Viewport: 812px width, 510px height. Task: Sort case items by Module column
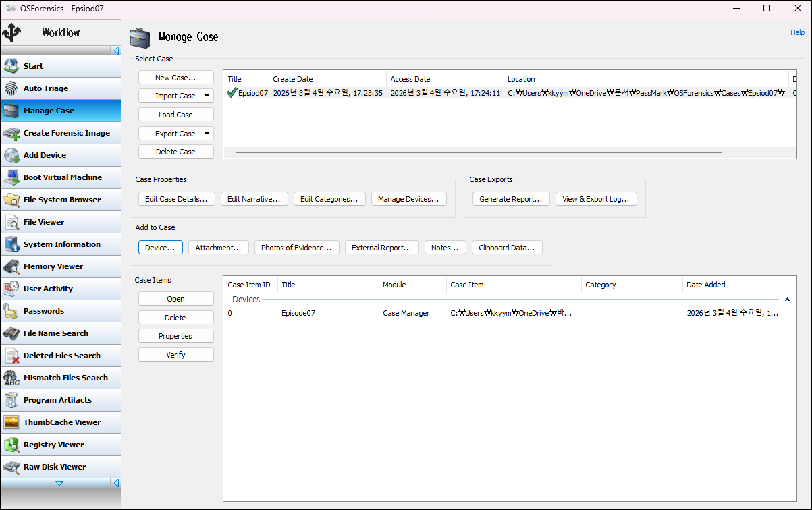pos(412,285)
